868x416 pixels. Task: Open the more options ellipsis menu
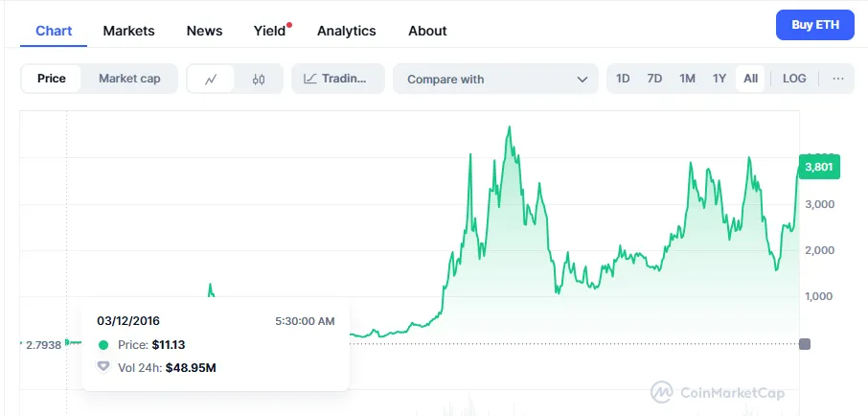tap(838, 79)
